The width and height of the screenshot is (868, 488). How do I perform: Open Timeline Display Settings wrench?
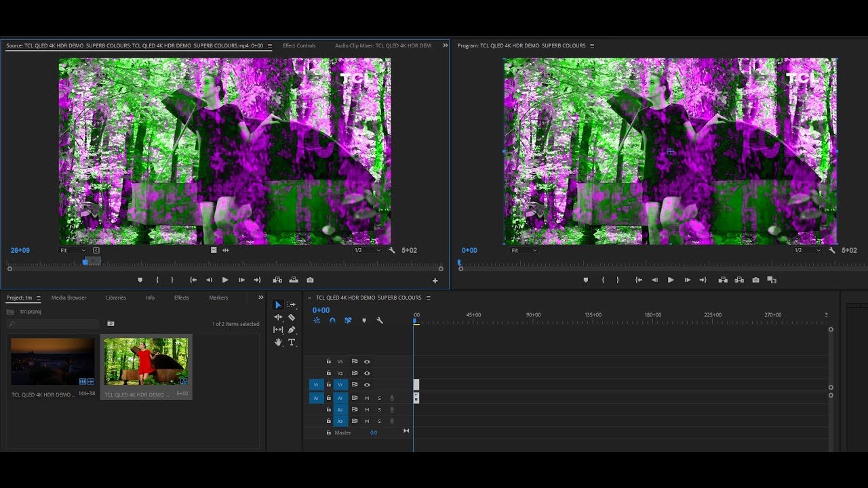(x=380, y=321)
